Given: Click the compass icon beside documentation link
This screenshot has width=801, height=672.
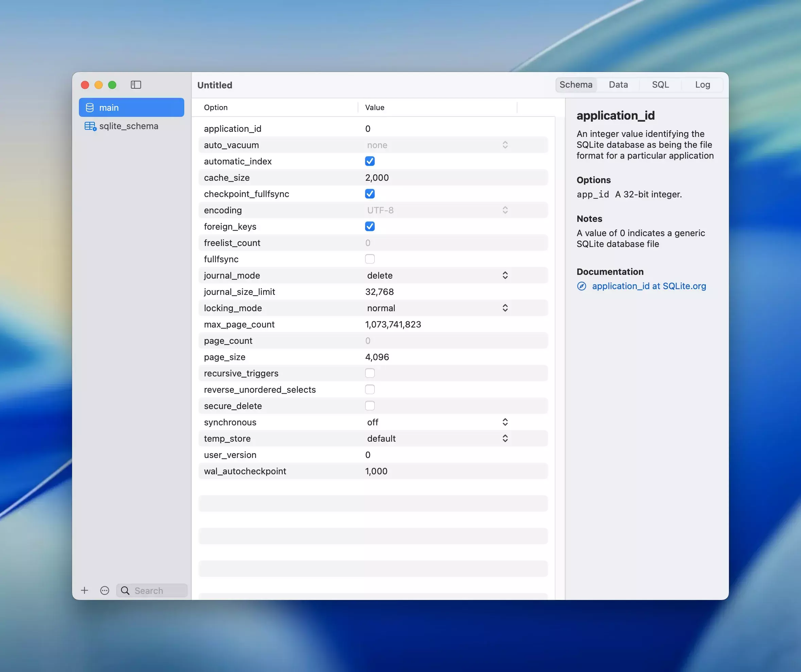Looking at the screenshot, I should point(582,286).
